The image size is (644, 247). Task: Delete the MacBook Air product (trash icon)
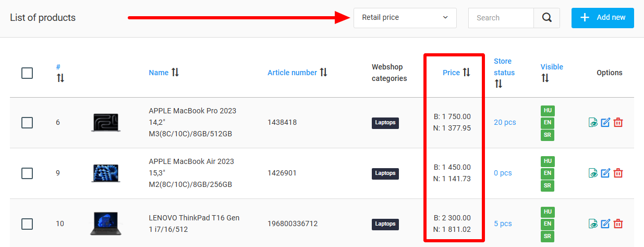[x=618, y=173]
